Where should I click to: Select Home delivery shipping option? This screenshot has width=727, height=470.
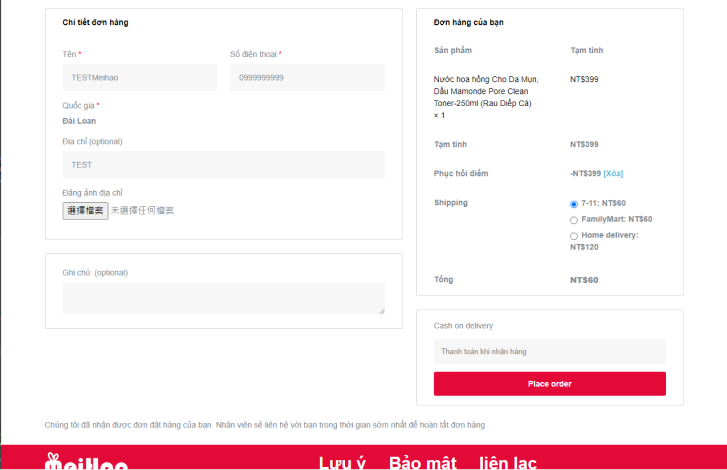click(x=574, y=236)
